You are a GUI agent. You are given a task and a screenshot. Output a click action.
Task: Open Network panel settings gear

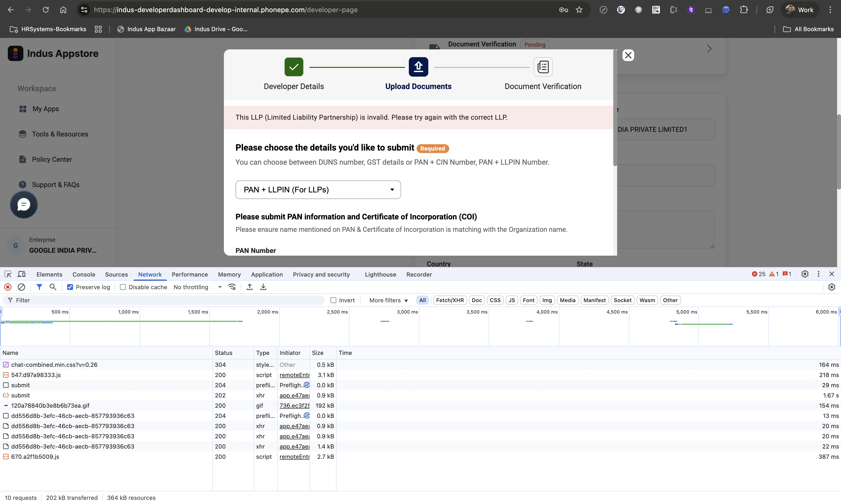click(x=832, y=287)
